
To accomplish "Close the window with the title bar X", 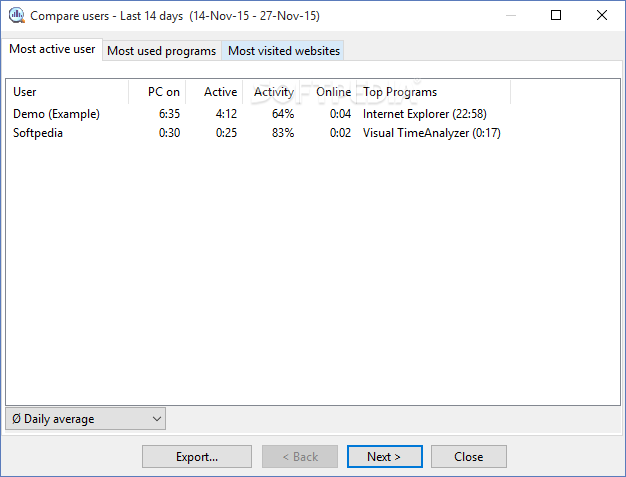I will pos(602,16).
